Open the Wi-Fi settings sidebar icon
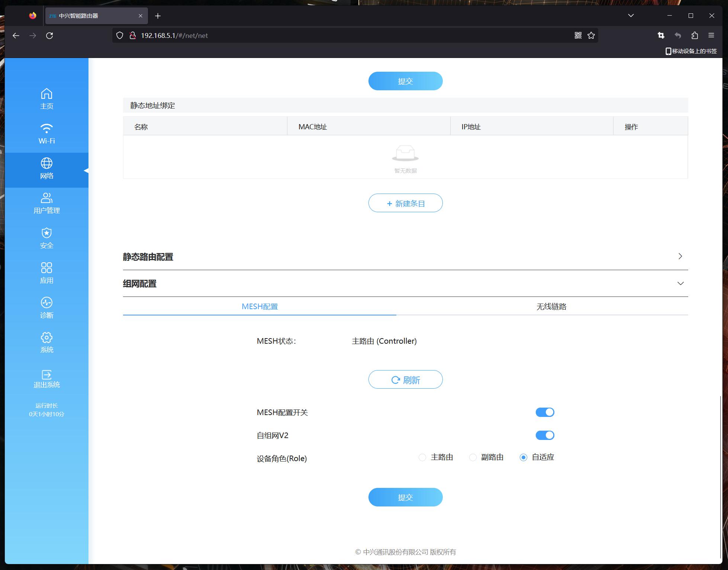 [x=46, y=129]
